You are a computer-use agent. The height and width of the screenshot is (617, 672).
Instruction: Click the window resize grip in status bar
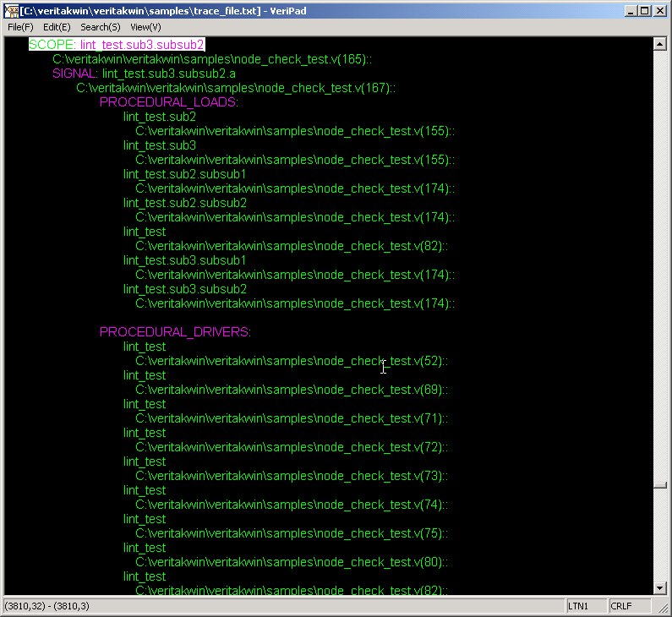(662, 607)
